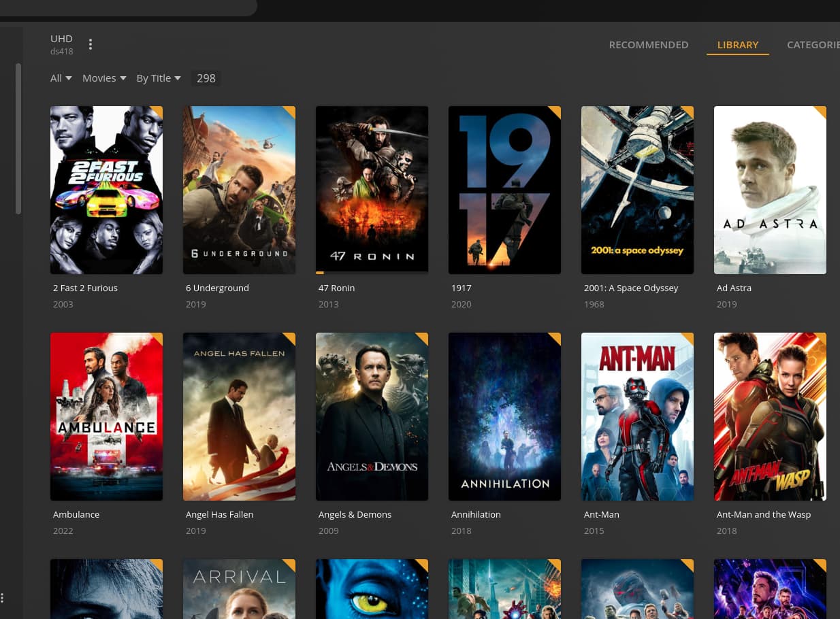This screenshot has height=619, width=840.
Task: Click the 2009 year under Angels & Demons
Action: click(328, 531)
